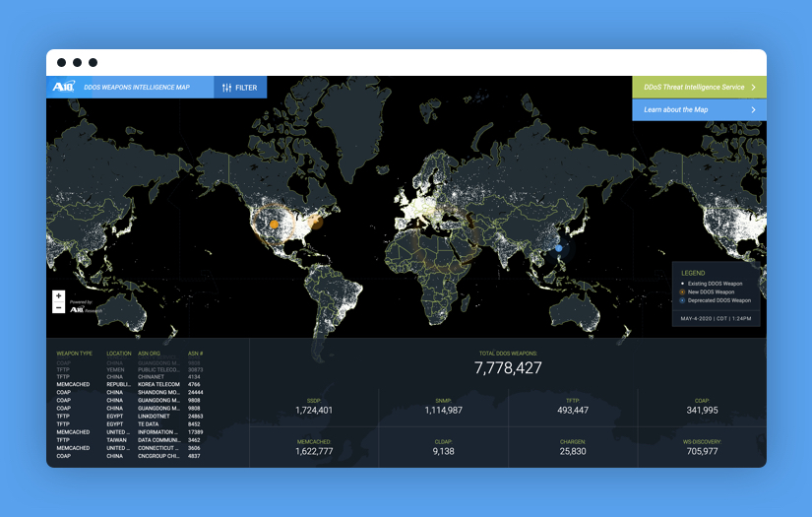
Task: Open the FILTER panel
Action: tap(240, 87)
